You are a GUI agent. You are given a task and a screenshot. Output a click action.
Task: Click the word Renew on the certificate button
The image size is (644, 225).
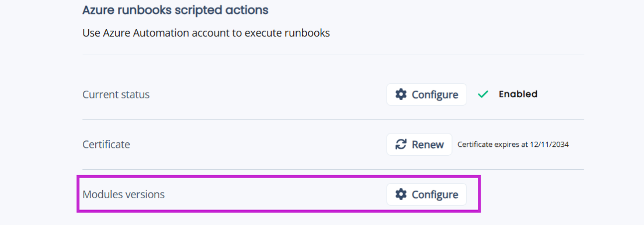(x=428, y=144)
